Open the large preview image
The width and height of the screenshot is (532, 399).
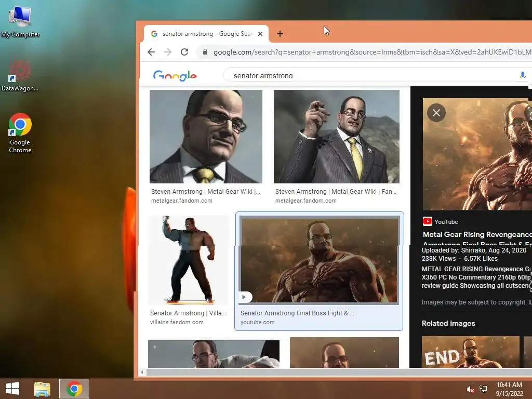point(477,154)
